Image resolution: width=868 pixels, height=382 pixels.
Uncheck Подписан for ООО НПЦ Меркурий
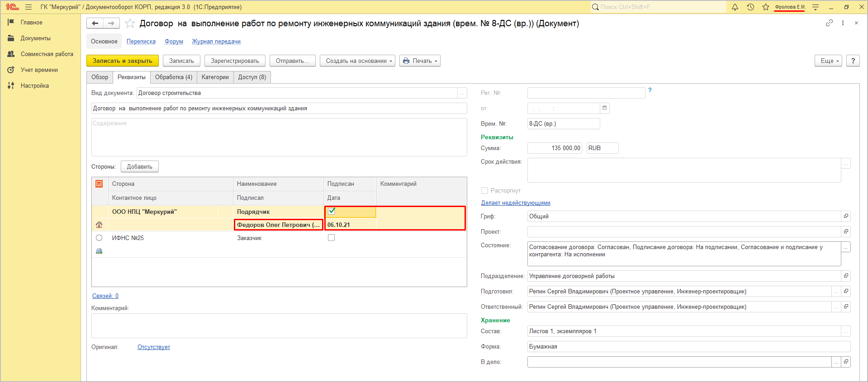[x=332, y=211]
